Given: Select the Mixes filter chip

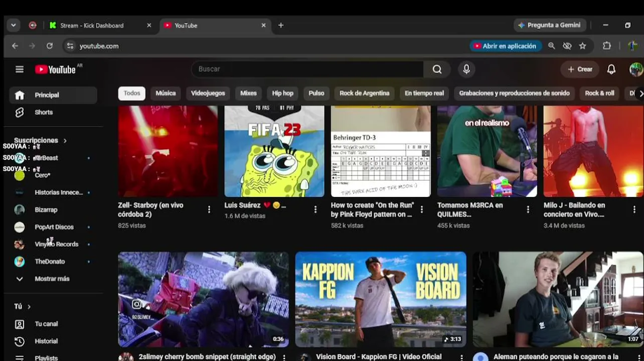Looking at the screenshot, I should (x=248, y=93).
